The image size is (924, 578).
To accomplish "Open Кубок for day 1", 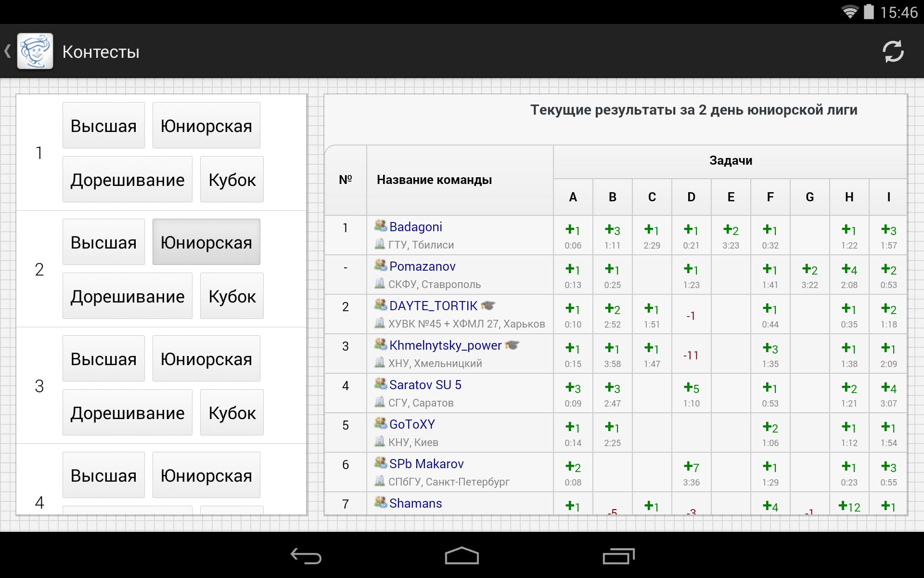I will (232, 179).
